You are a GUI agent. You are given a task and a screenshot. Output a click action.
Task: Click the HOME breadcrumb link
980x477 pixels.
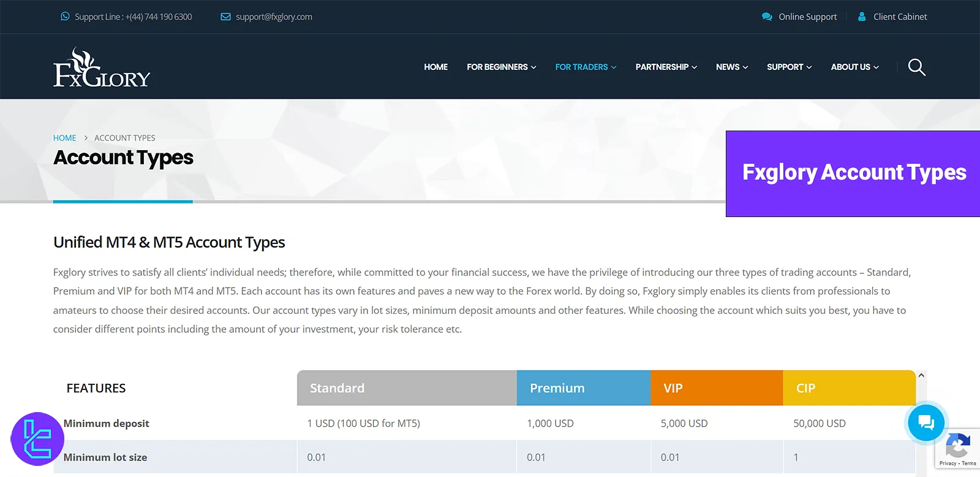point(64,138)
